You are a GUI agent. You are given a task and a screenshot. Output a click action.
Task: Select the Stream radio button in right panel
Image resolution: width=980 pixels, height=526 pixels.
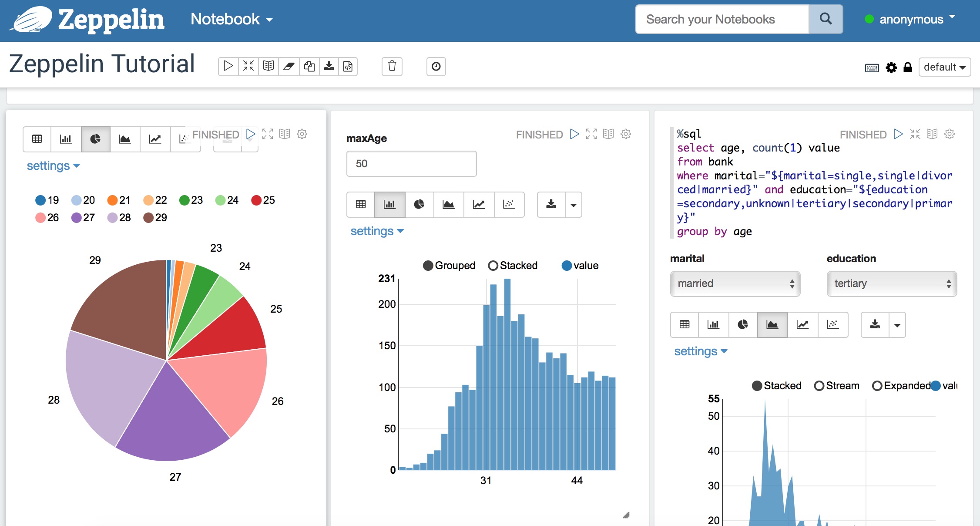coord(819,386)
